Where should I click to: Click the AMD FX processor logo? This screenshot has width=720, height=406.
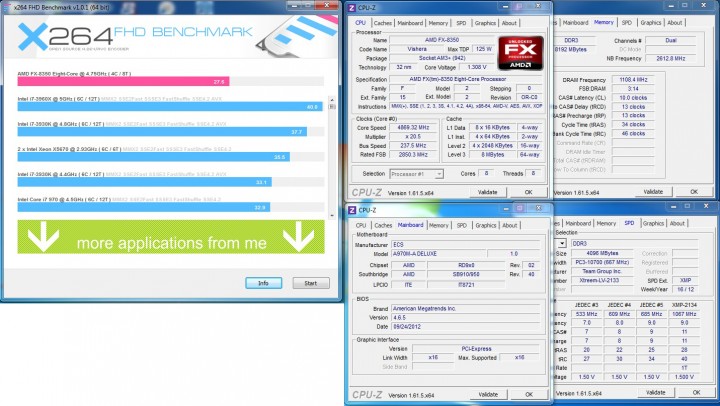[x=521, y=52]
